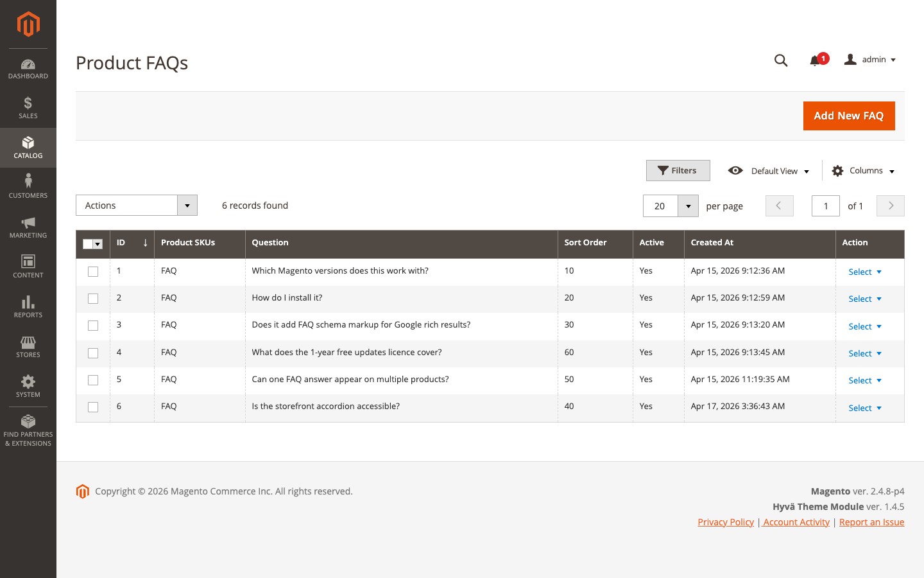The height and width of the screenshot is (578, 924).
Task: Open the Actions dropdown
Action: click(137, 206)
